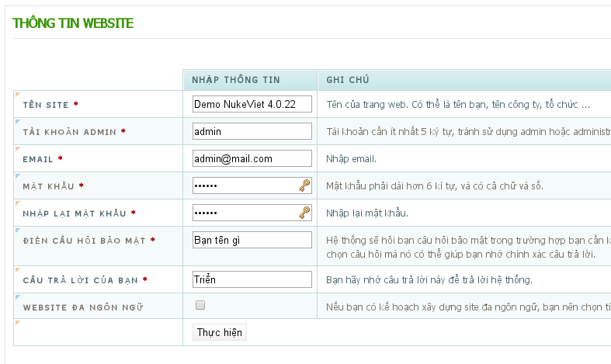611x364 pixels.
Task: Click the Website đa ngôn ngữ label
Action: pyautogui.click(x=82, y=307)
